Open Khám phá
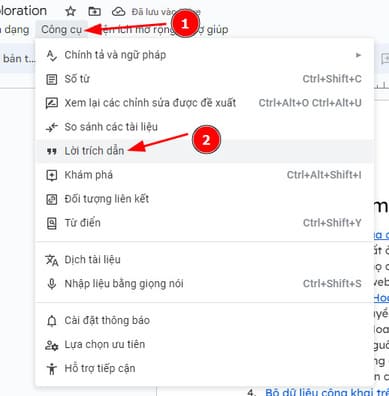 (204, 175)
